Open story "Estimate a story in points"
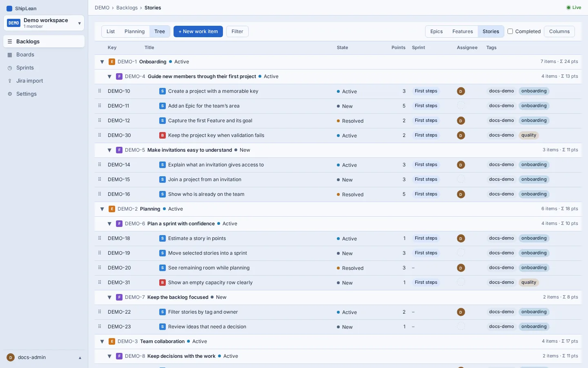The height and width of the screenshot is (368, 588). (x=197, y=238)
